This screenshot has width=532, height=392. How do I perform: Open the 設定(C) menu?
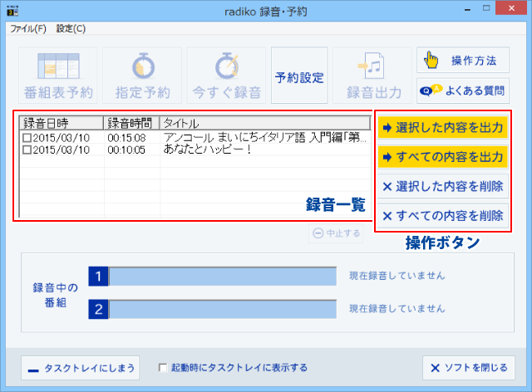click(x=71, y=29)
